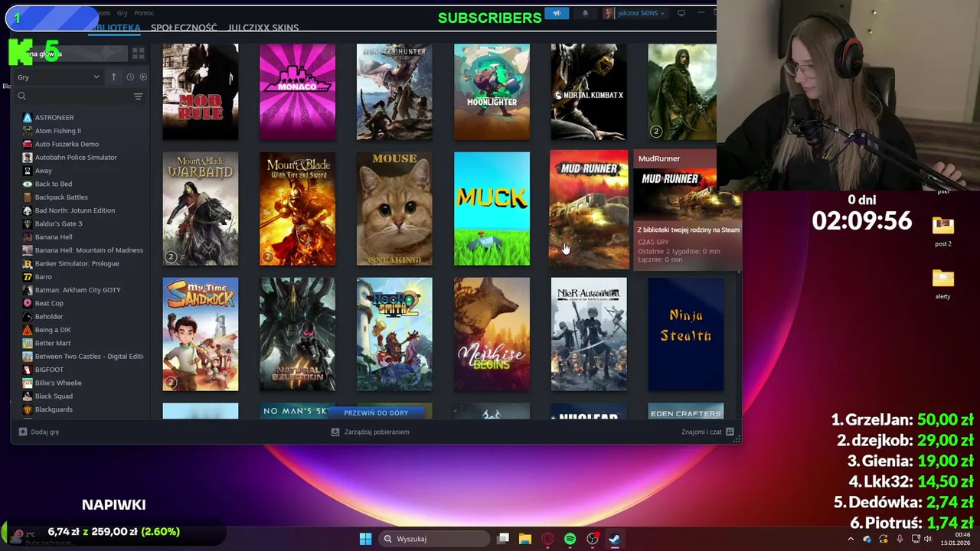980x551 pixels.
Task: Open the Mortal Kombat X cover
Action: tap(589, 92)
